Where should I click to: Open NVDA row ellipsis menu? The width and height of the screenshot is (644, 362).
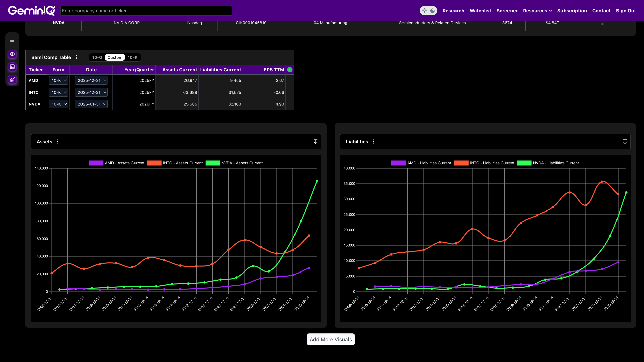602,23
